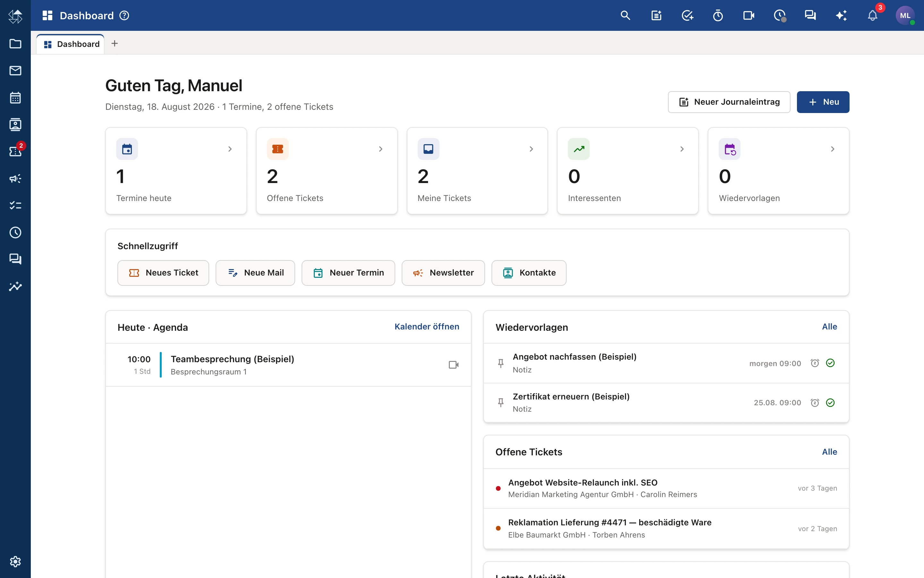924x578 pixels.
Task: Show Alle in Offene Tickets panel
Action: [x=829, y=452]
